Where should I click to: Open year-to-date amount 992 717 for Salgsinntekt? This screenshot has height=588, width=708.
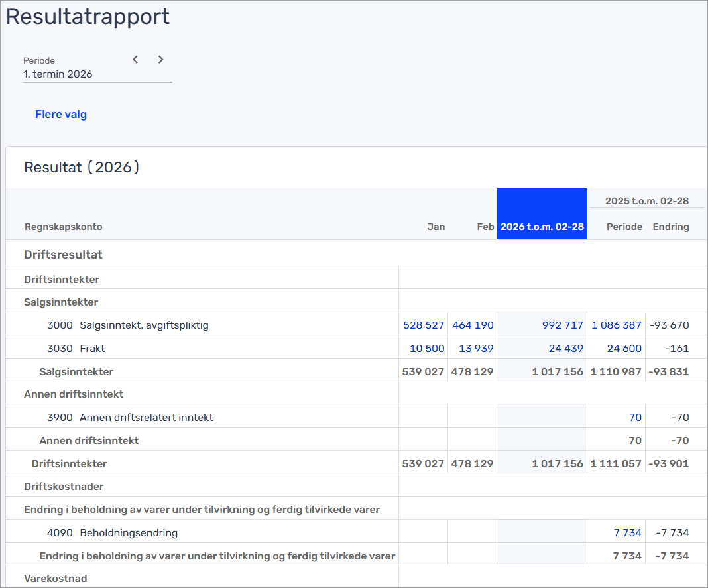tap(562, 325)
